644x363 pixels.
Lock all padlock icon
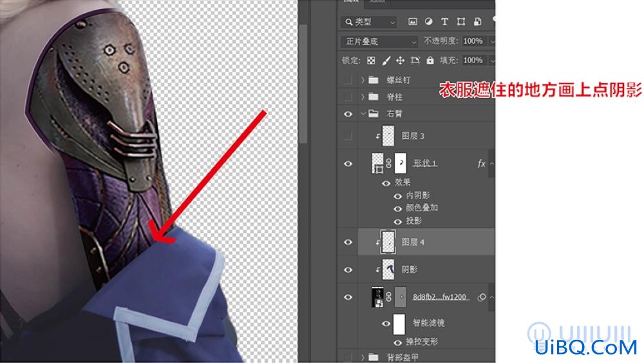[430, 61]
